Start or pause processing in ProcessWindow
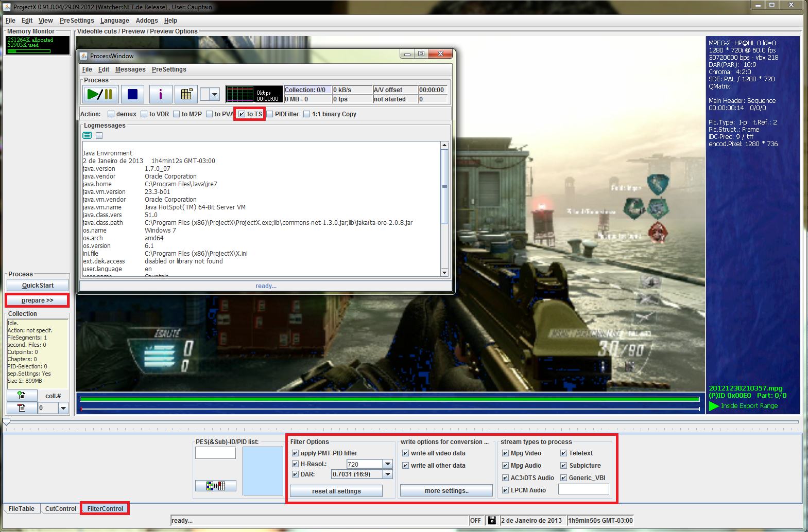This screenshot has width=808, height=532. pyautogui.click(x=100, y=94)
